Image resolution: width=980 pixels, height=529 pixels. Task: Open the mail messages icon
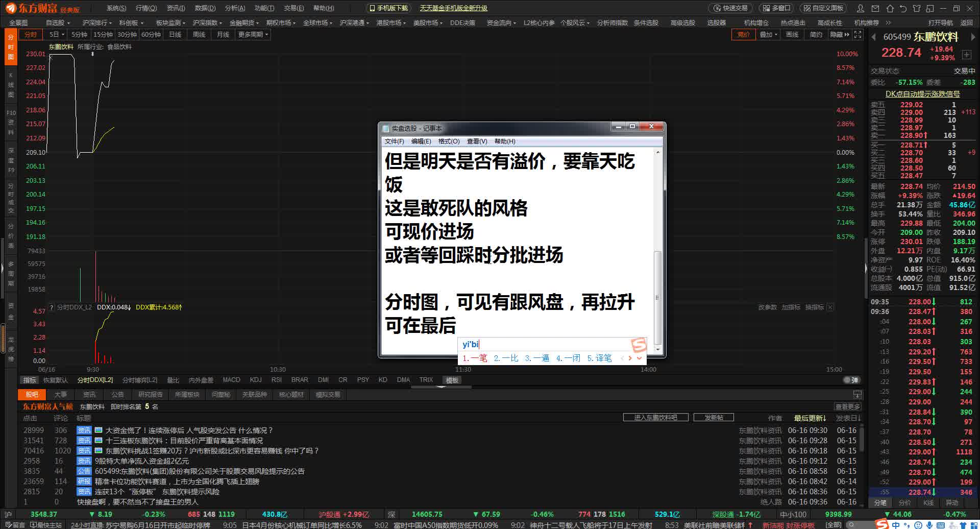pyautogui.click(x=876, y=8)
